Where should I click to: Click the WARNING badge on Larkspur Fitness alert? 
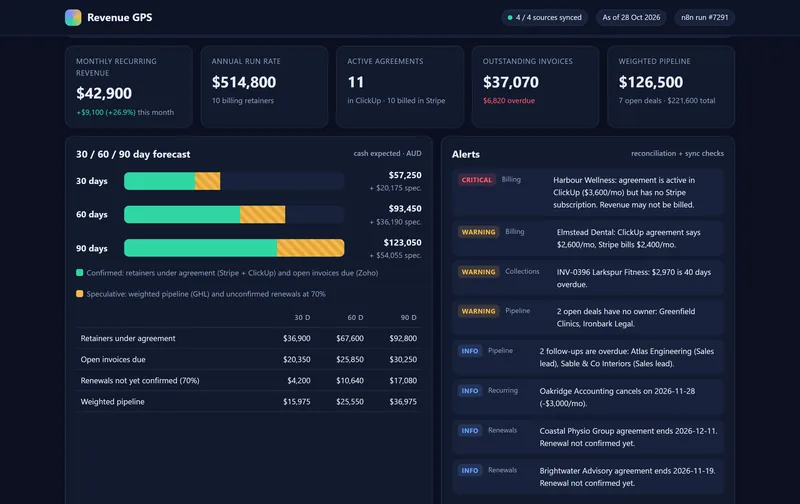(478, 272)
